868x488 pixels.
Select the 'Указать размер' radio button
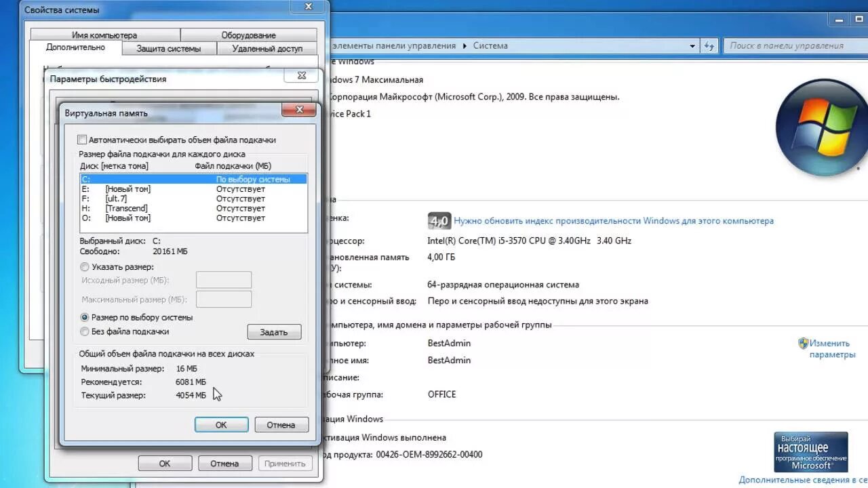[x=85, y=267]
